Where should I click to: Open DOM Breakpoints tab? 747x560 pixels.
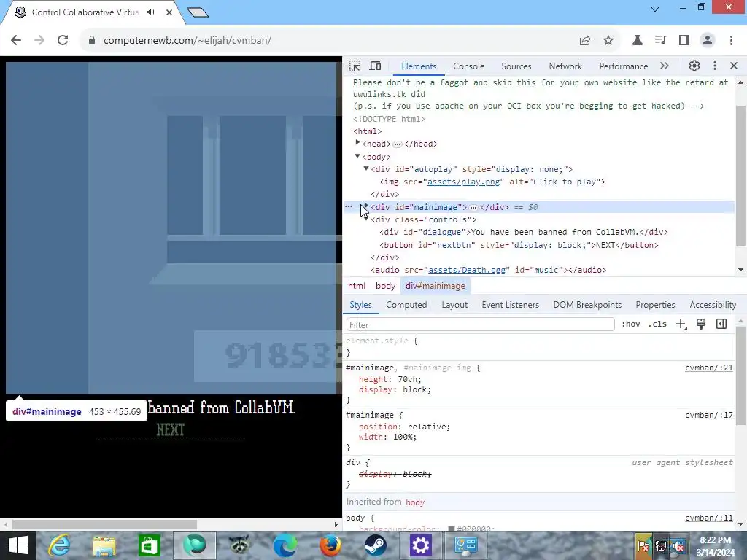[x=587, y=305]
